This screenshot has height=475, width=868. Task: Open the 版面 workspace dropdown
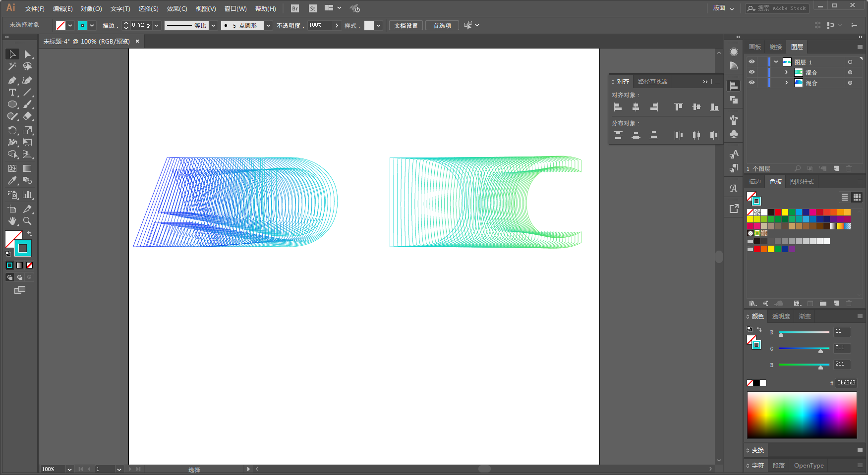[724, 8]
